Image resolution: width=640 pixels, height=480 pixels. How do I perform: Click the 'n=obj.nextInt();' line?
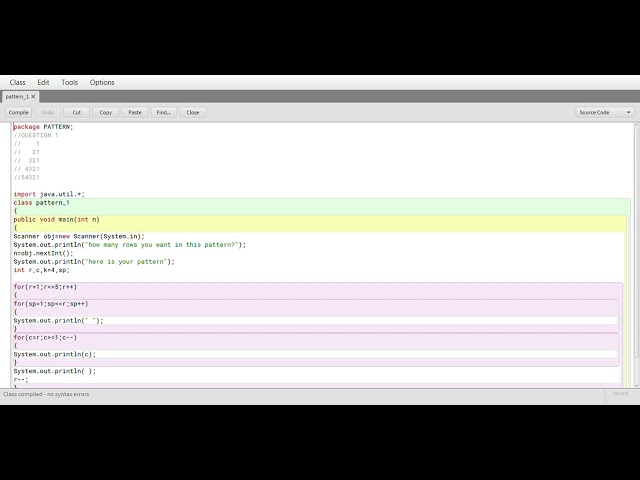43,253
